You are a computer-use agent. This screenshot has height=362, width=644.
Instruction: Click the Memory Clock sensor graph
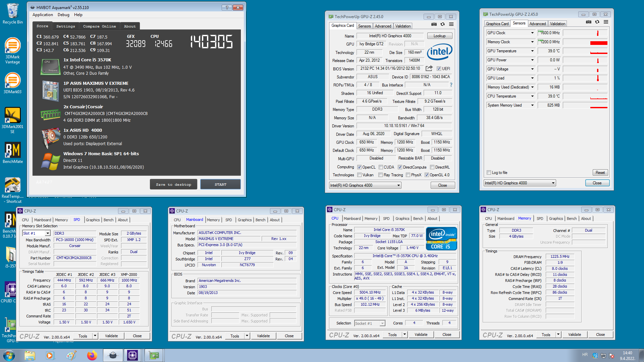coord(585,42)
